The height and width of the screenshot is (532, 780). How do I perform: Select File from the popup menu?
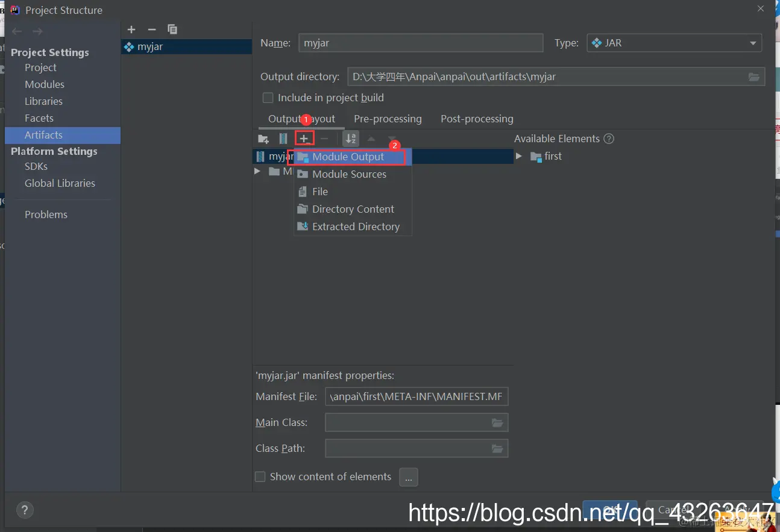(x=353, y=192)
